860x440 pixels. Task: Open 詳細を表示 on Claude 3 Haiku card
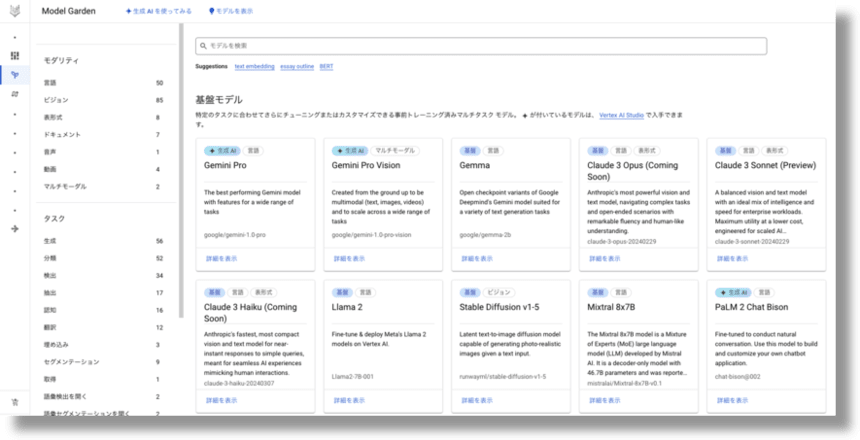pos(222,400)
